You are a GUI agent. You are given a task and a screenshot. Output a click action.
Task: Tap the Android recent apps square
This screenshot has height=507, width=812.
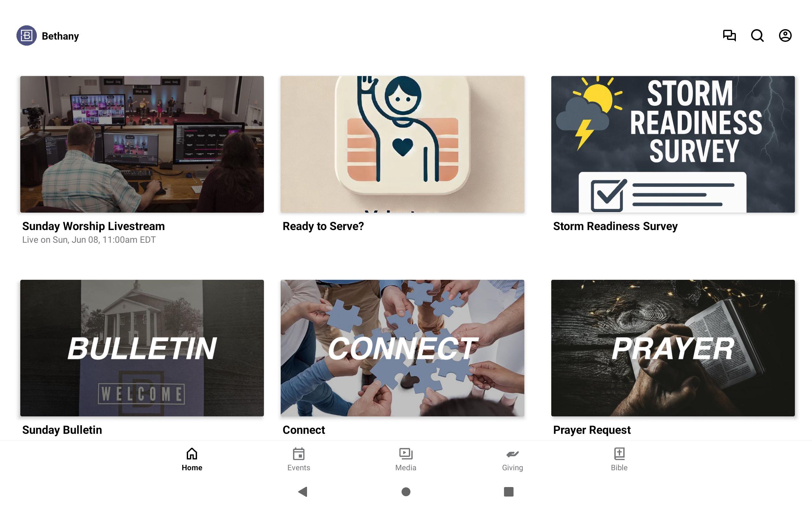[509, 491]
